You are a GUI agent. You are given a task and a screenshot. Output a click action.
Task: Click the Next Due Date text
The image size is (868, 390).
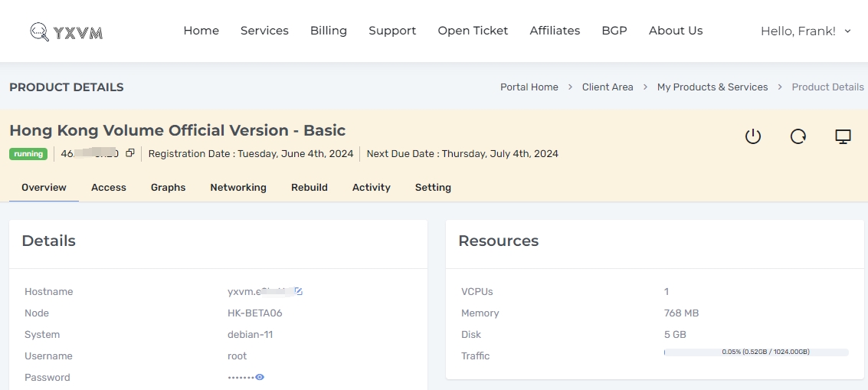[462, 153]
